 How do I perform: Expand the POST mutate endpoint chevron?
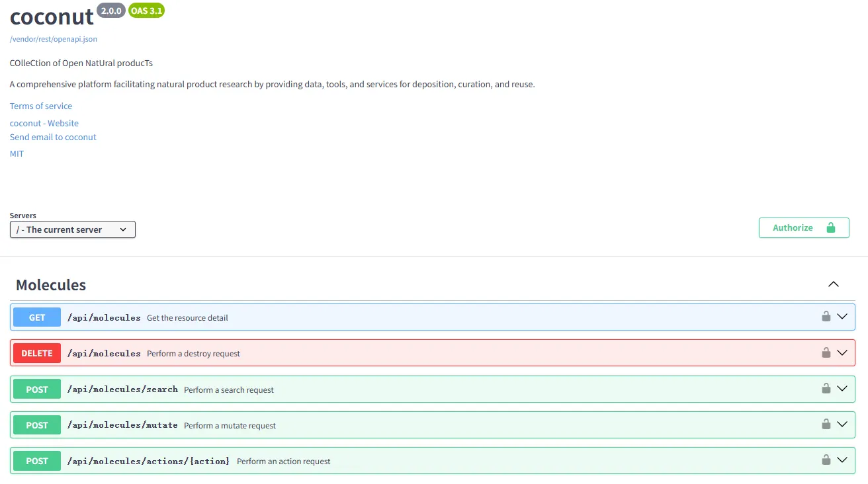(x=842, y=424)
